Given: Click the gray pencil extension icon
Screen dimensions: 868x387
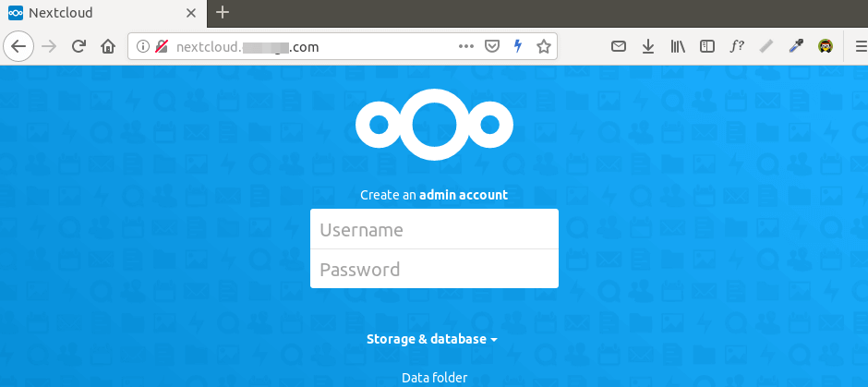Looking at the screenshot, I should coord(766,46).
